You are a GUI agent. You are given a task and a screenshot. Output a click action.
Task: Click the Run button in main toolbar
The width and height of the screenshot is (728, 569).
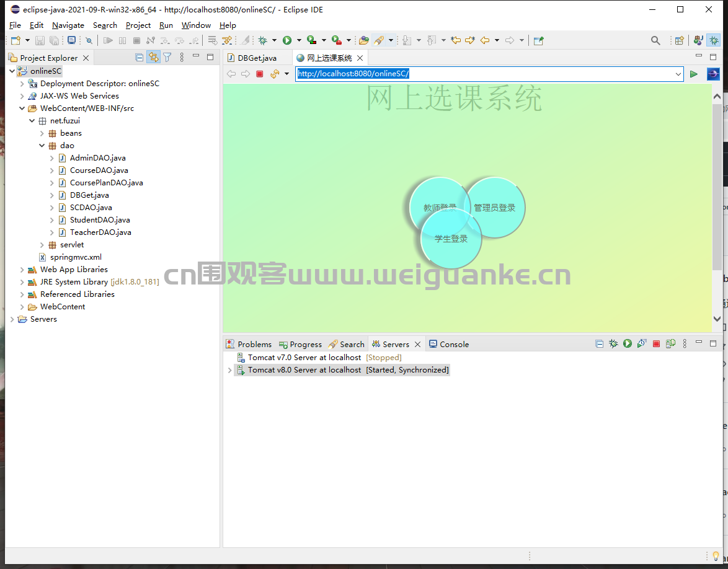(x=287, y=40)
